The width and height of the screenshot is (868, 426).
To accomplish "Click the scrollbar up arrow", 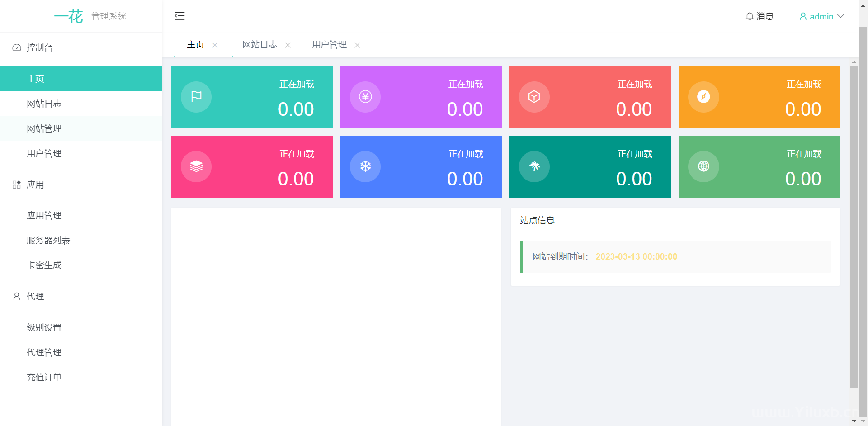I will 854,62.
